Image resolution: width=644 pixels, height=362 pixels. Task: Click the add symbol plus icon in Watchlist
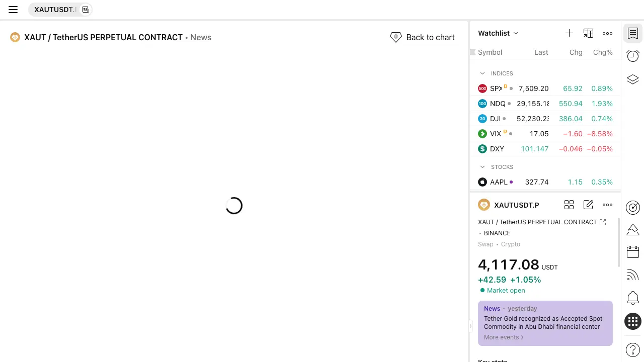point(569,33)
